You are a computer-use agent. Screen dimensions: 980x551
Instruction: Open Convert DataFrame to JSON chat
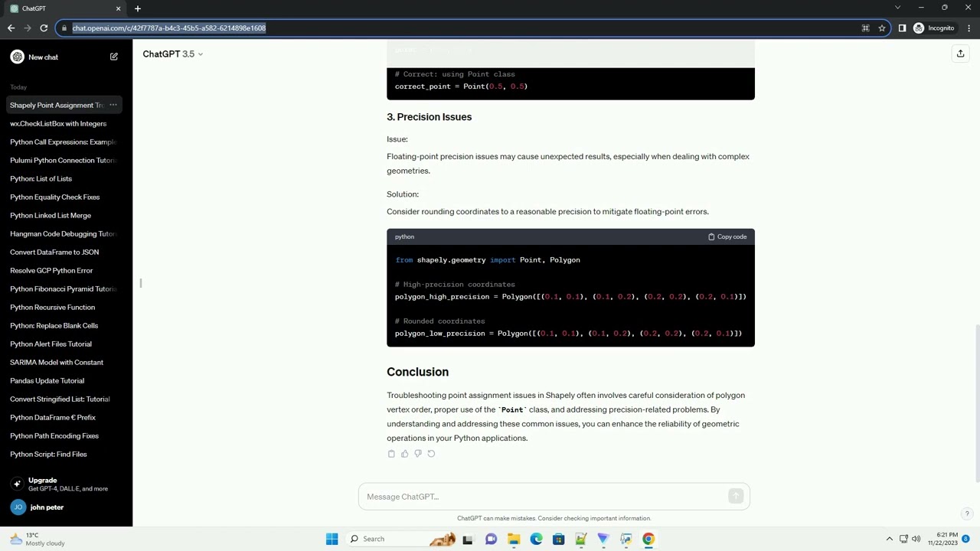(x=66, y=252)
